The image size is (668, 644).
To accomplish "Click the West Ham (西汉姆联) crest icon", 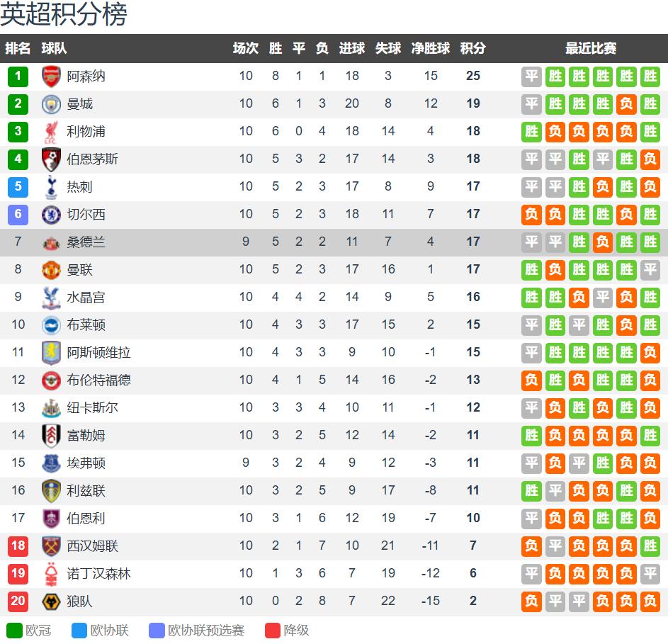I will coord(51,546).
